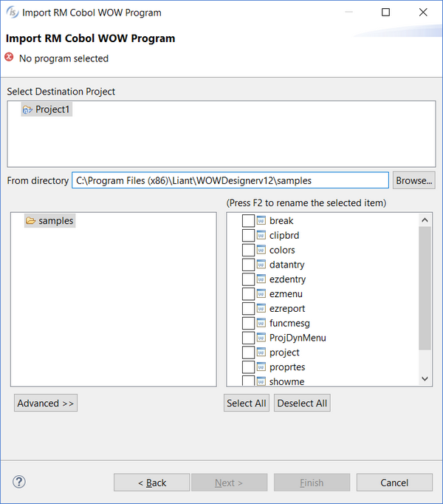This screenshot has width=443, height=504.
Task: Click the program list scrollbar down arrow
Action: 425,378
